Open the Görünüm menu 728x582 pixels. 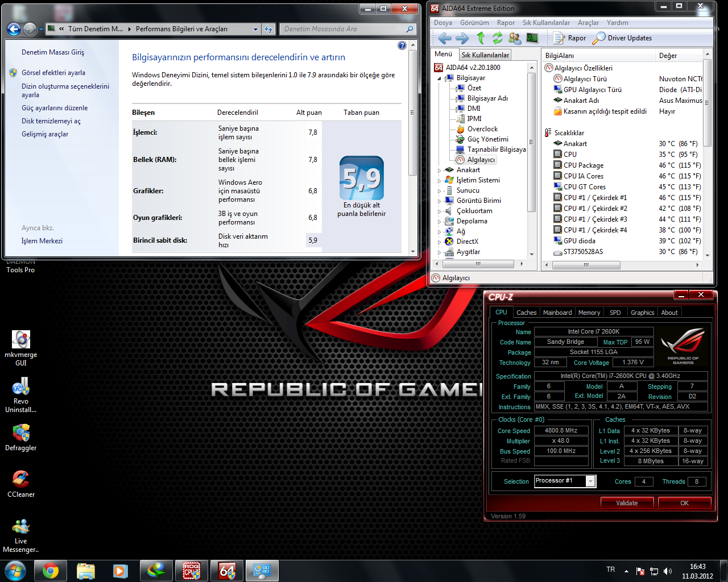(474, 23)
